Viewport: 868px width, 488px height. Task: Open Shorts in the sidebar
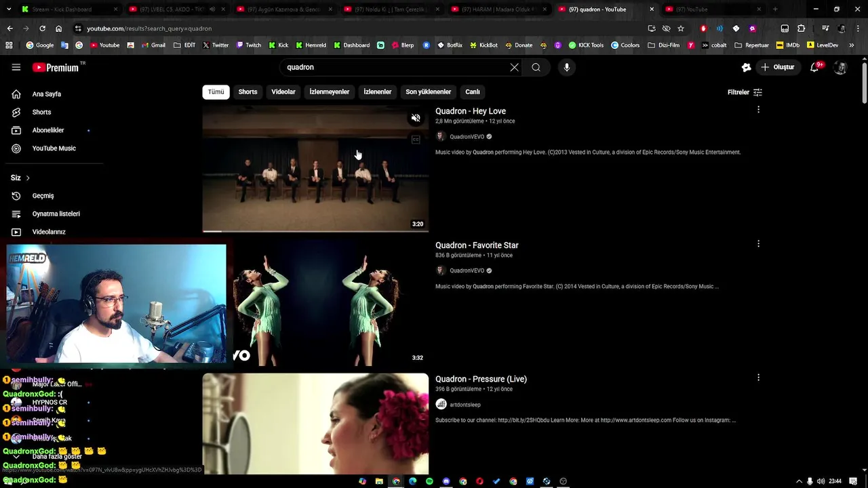41,112
